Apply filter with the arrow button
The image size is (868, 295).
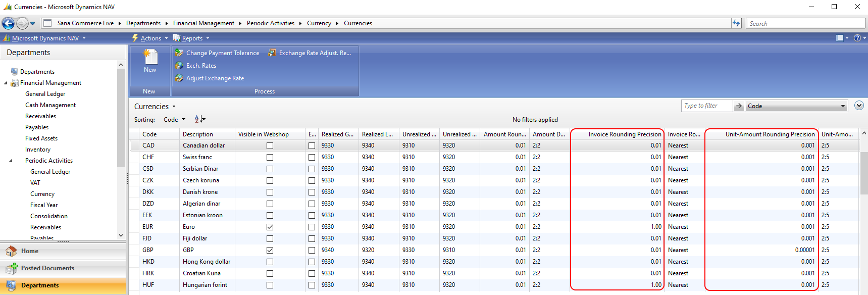tap(739, 106)
